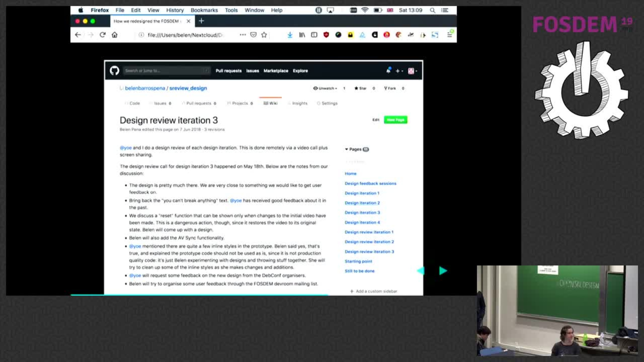This screenshot has width=644, height=362.
Task: Open the plus create-new dropdown
Action: 399,71
